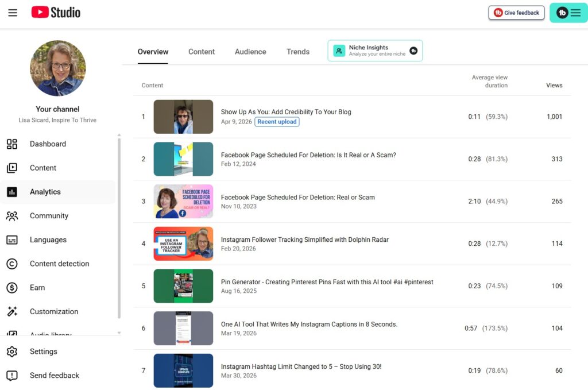Open Instagram Hashtag Limit video thumbnail
Screen dimensions: 588x390
[x=183, y=371]
